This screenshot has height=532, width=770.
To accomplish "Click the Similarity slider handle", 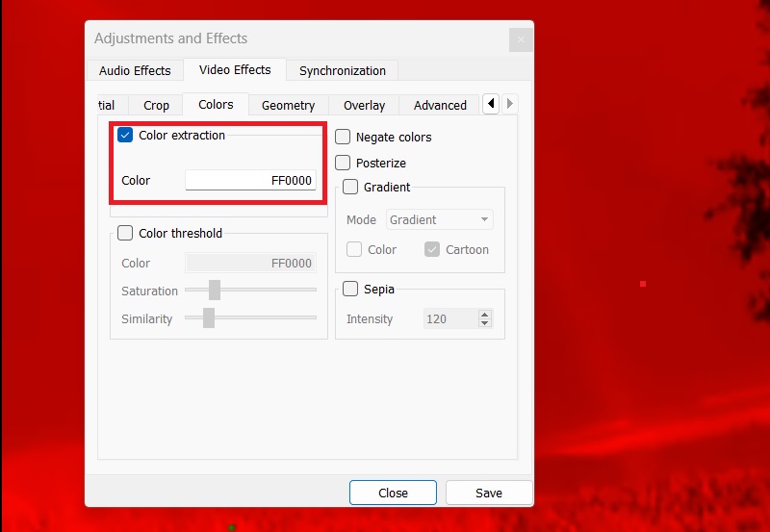I will [x=209, y=318].
